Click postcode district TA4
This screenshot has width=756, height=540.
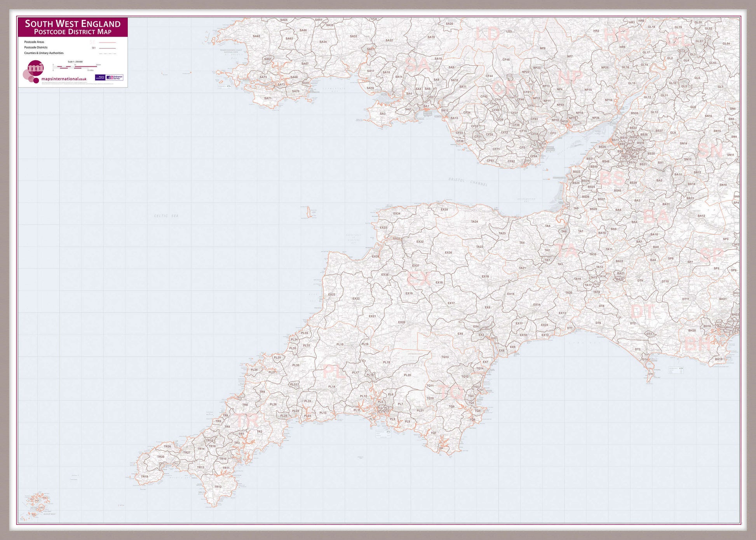tap(522, 243)
